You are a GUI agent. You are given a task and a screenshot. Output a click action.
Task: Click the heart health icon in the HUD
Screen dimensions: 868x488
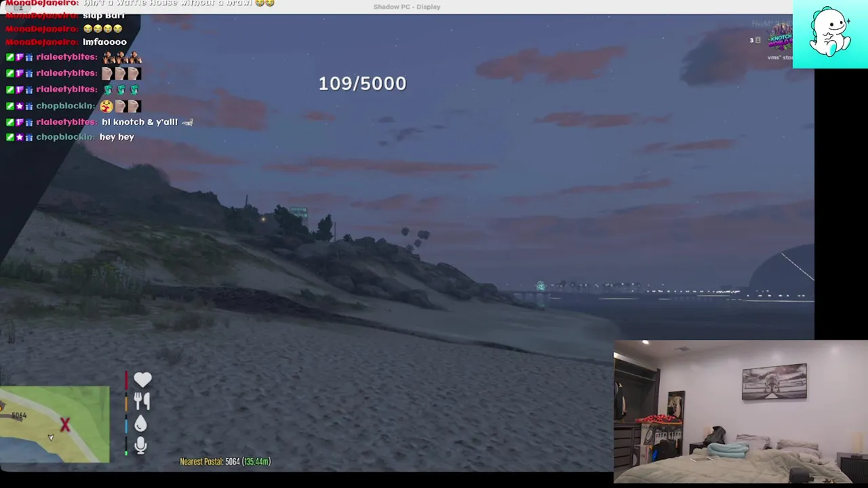coord(142,380)
